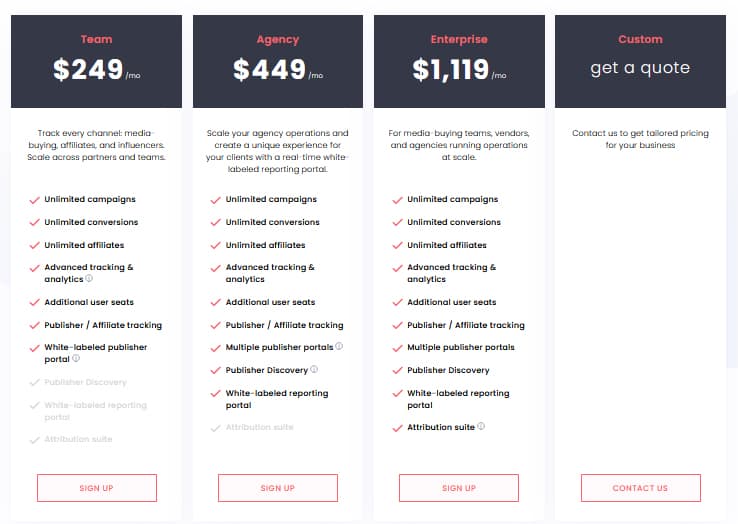
Task: Select the Team $249 plan header
Action: tap(96, 61)
